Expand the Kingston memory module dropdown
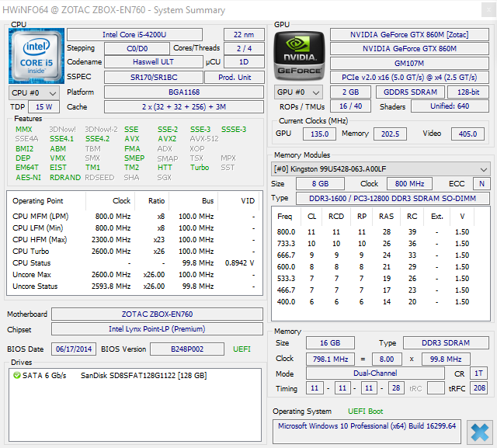Viewport: 497px width, 448px height. [x=381, y=169]
